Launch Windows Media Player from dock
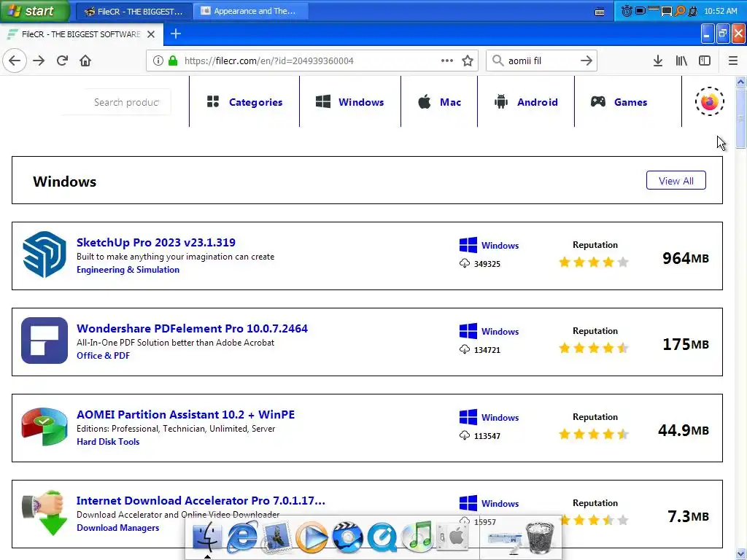747x560 pixels. click(311, 537)
